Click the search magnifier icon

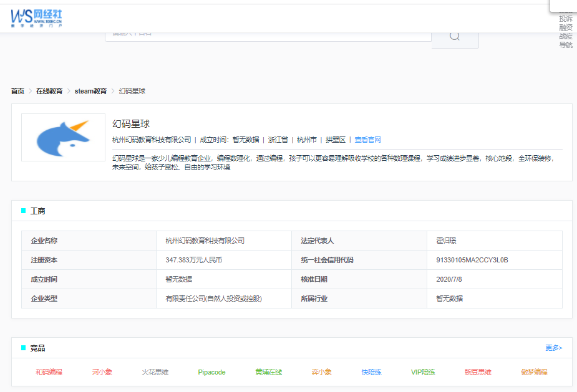[x=455, y=36]
